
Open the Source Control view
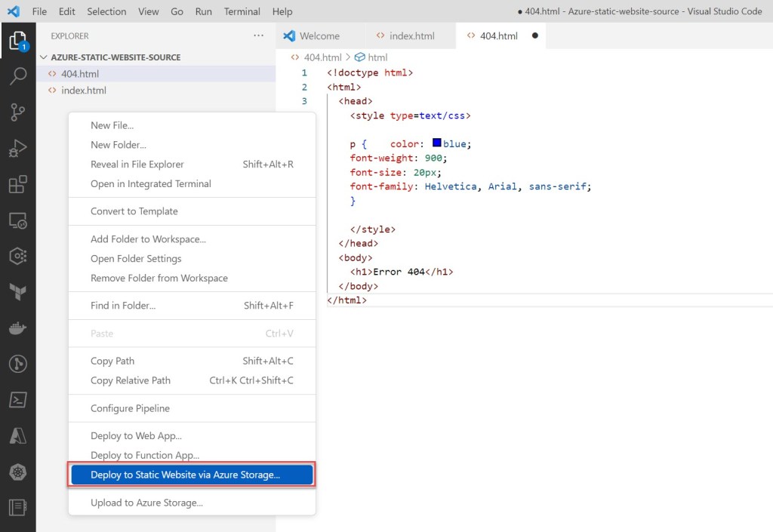[18, 112]
